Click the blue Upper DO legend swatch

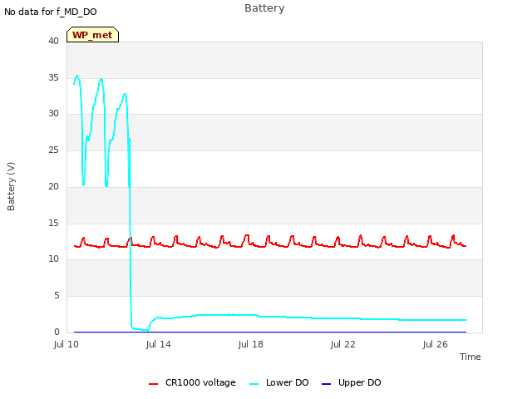pos(326,384)
